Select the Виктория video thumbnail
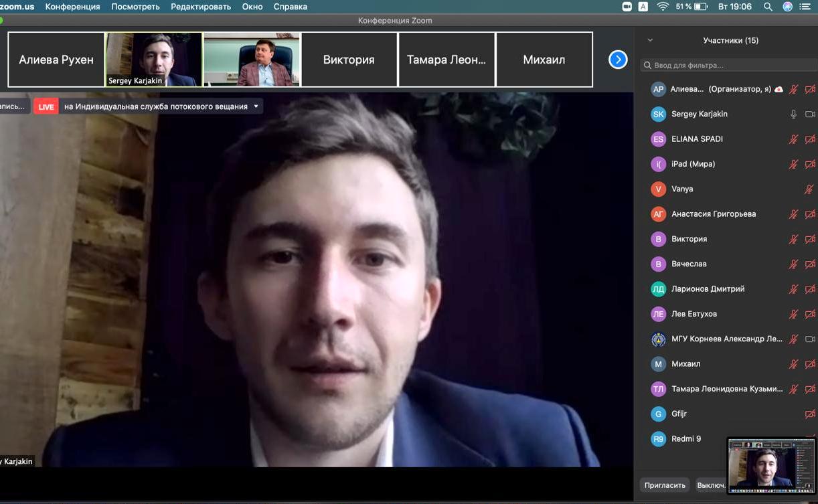 [x=349, y=60]
